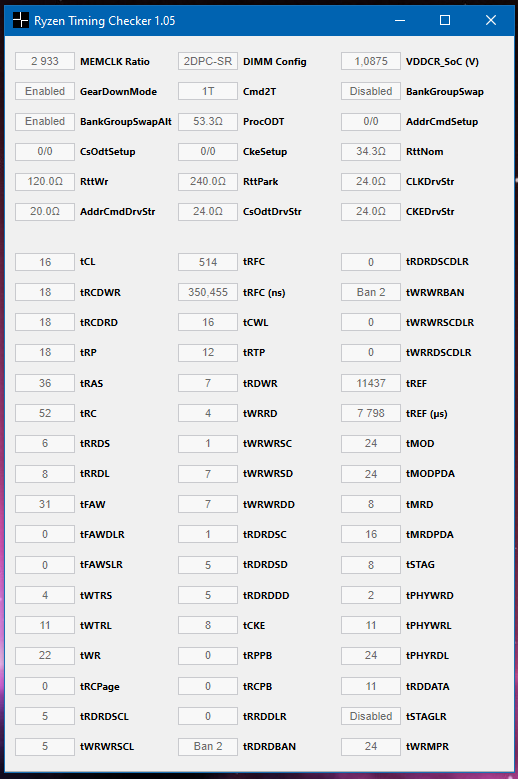
Task: Click the tRCDRD value field
Action: coord(45,322)
